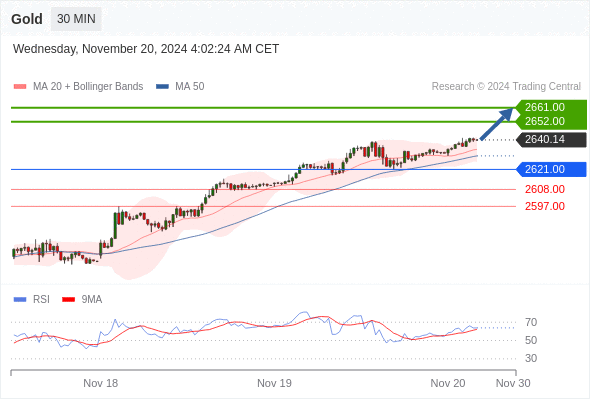The height and width of the screenshot is (400, 590).
Task: Click the MA 20 + Bollinger Bands label
Action: coord(88,87)
